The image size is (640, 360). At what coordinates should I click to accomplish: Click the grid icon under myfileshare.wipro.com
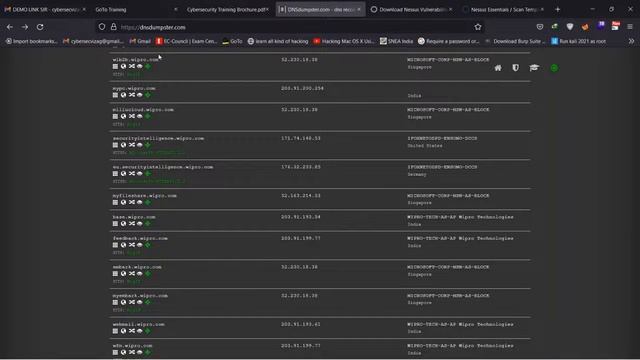[115, 202]
